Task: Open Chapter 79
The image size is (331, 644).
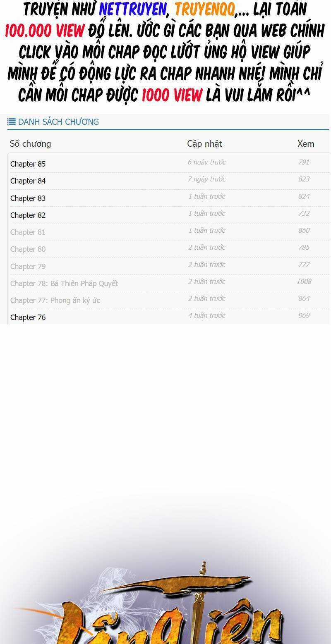Action: point(28,267)
